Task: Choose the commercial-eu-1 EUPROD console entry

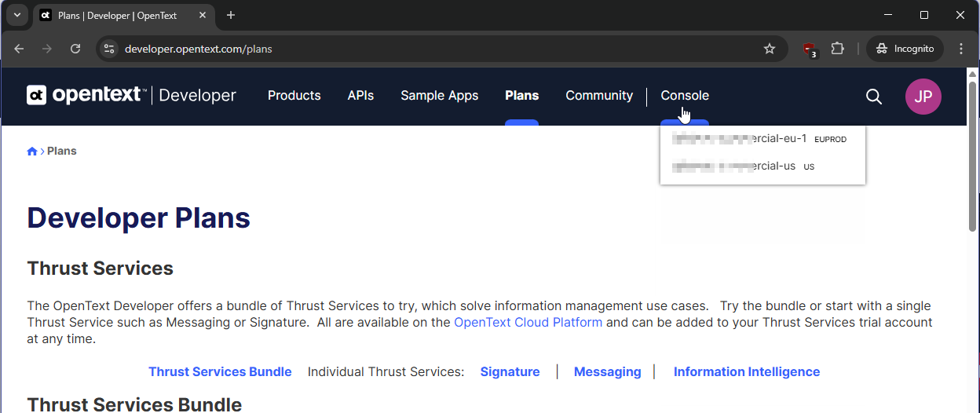Action: [x=762, y=139]
